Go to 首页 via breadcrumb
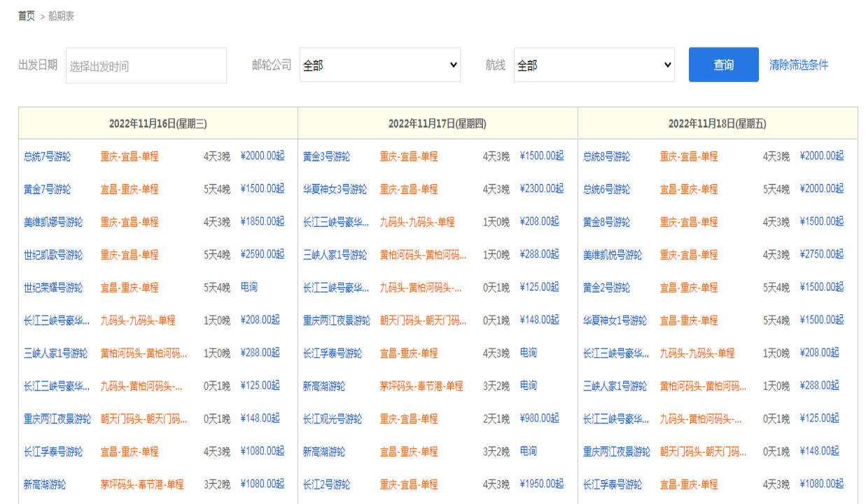Image resolution: width=866 pixels, height=504 pixels. tap(27, 16)
